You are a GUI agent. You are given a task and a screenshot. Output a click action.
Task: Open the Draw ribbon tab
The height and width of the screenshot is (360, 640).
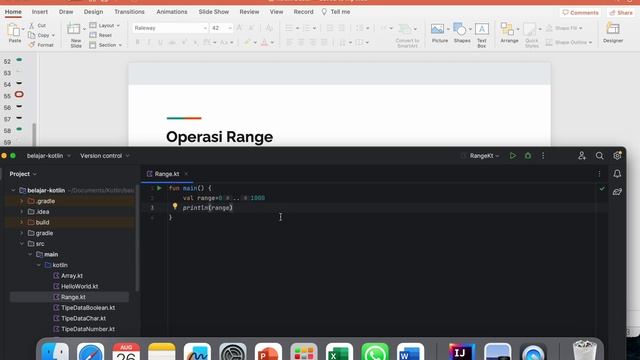pos(66,12)
